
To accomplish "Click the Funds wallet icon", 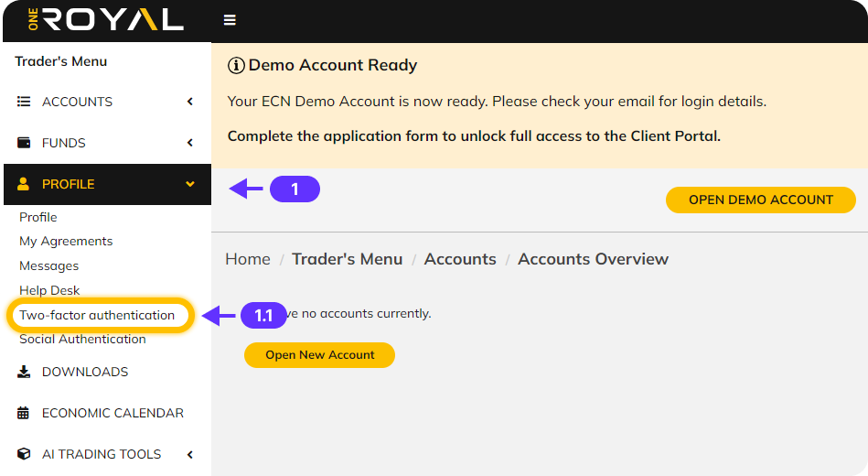I will [x=25, y=143].
